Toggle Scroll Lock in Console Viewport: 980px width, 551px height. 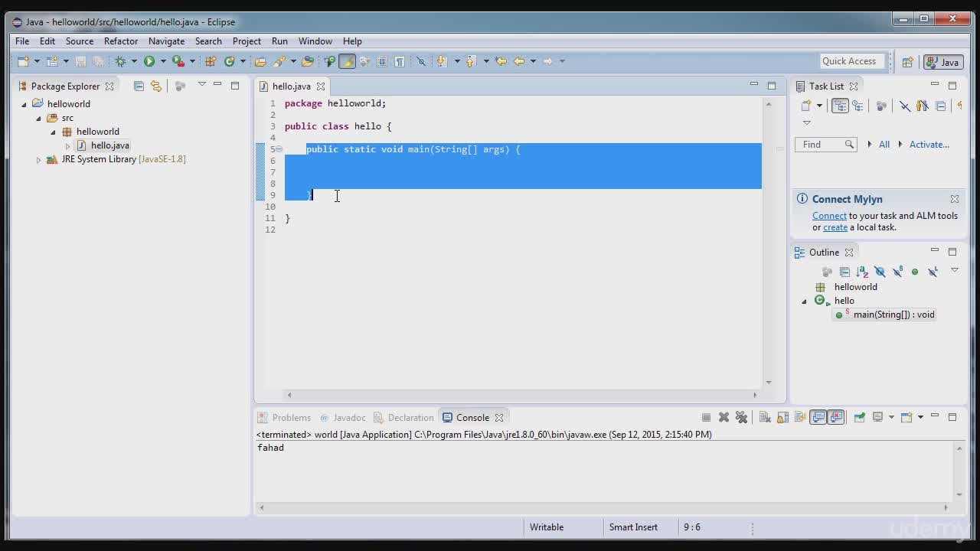coord(782,417)
